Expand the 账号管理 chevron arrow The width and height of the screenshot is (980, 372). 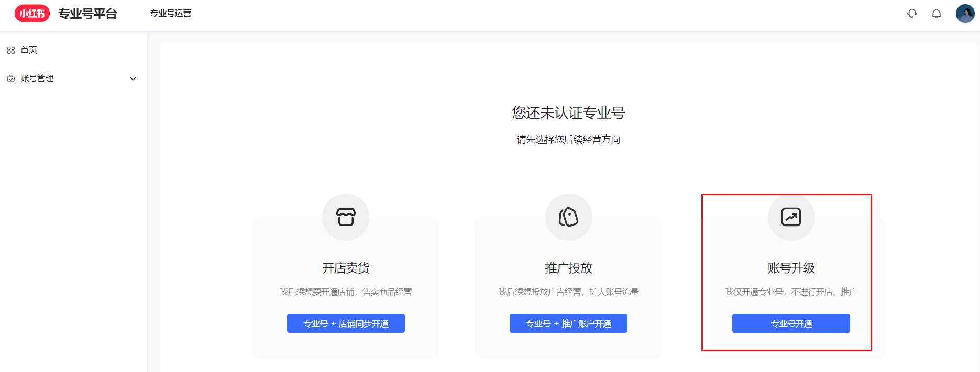133,78
